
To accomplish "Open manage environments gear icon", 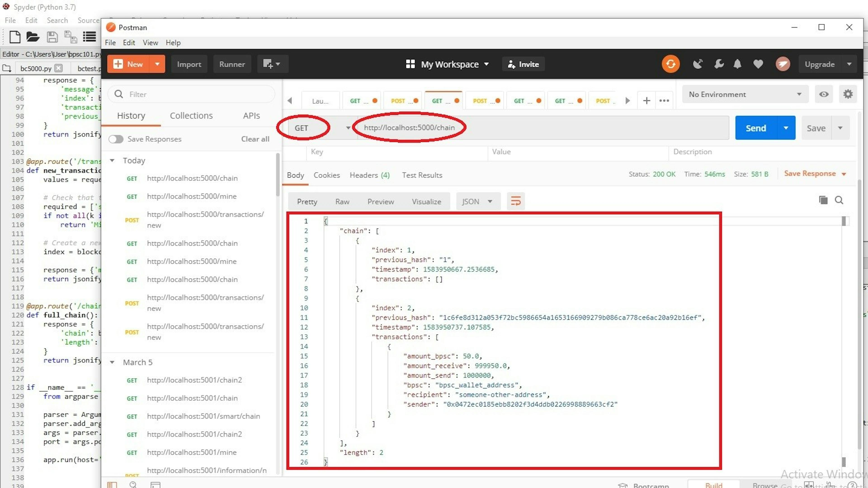I will (x=848, y=94).
